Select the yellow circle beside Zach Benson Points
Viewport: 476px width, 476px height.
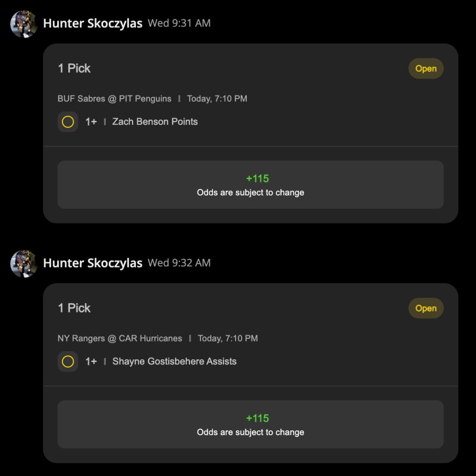68,122
